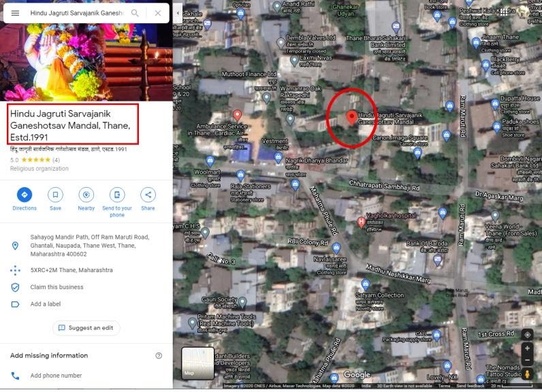Send this place to your phone
This screenshot has height=392, width=542.
[117, 202]
